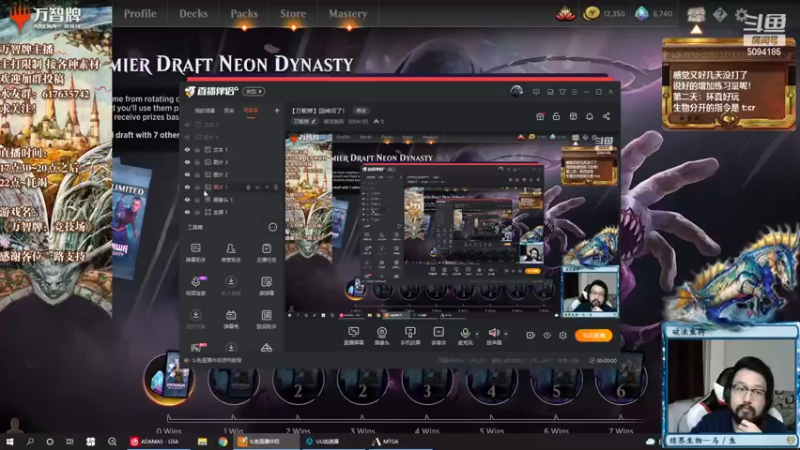Image resolution: width=800 pixels, height=450 pixels.
Task: Toggle visibility of 图片 3 layer
Action: tap(187, 162)
